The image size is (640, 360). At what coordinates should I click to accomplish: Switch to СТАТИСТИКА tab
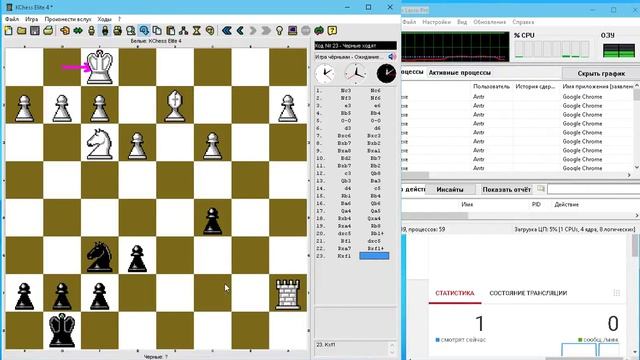[x=454, y=293]
